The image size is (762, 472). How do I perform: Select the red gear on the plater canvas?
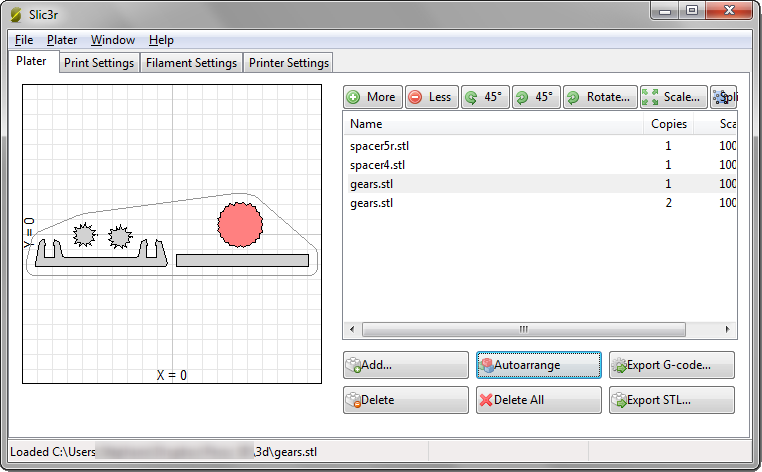[240, 225]
